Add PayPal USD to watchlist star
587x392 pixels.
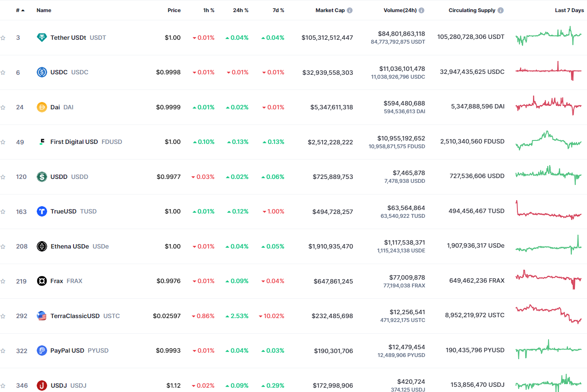click(3, 351)
